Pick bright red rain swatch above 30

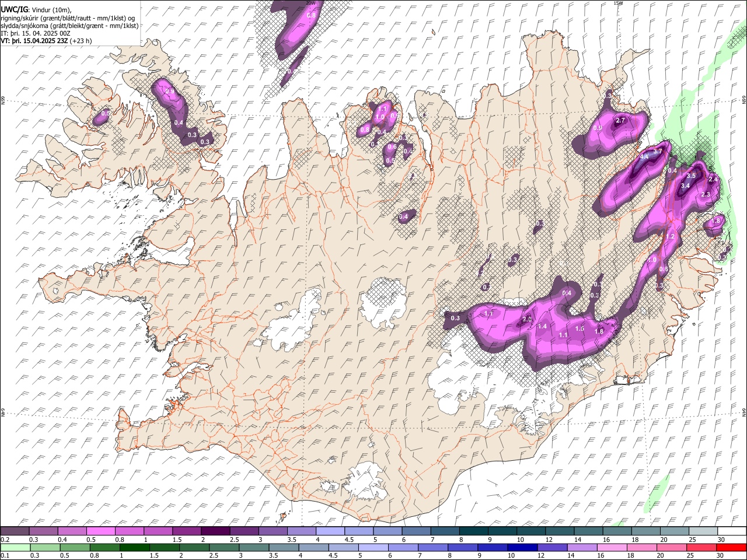731,547
